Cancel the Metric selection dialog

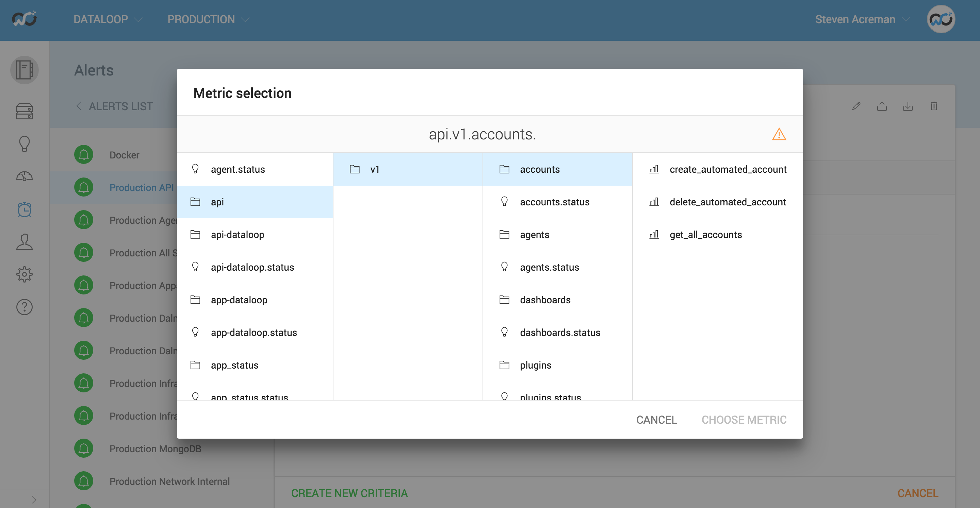coord(657,420)
